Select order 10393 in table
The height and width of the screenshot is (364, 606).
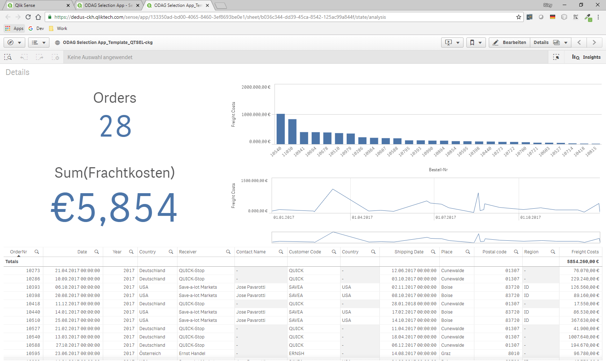(x=33, y=287)
